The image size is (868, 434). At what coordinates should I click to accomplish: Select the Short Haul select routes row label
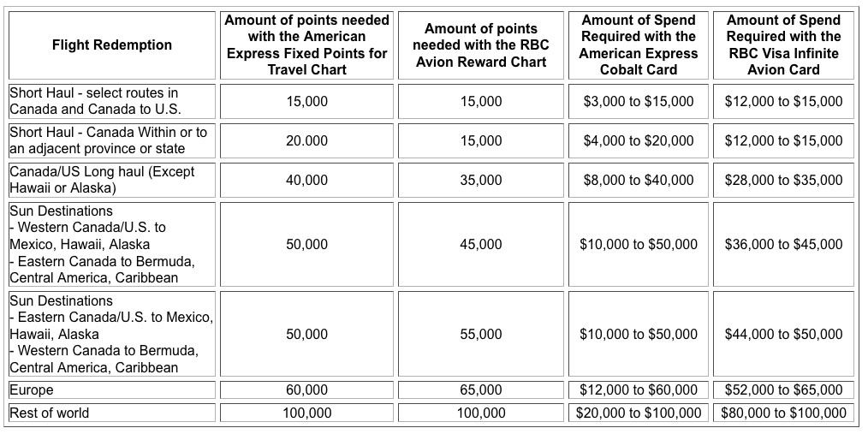pos(112,101)
